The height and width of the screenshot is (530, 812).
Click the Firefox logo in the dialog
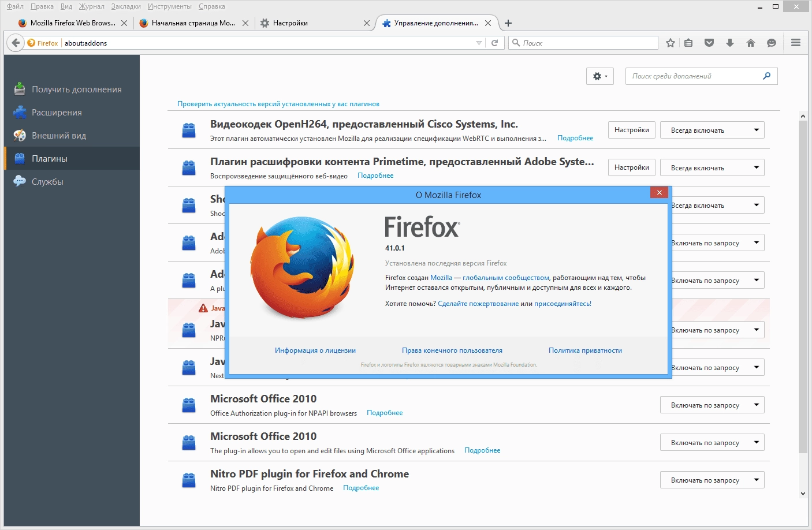tap(302, 268)
